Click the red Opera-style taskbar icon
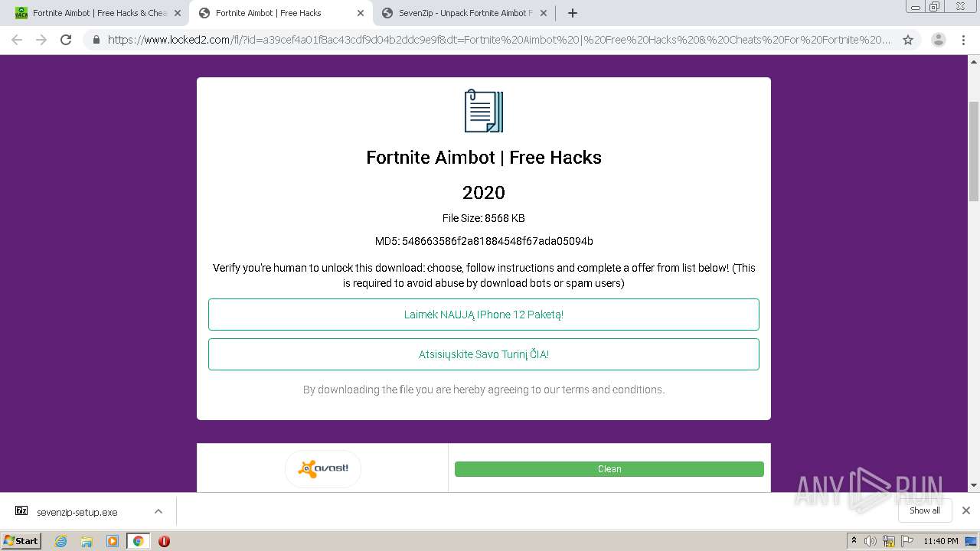 tap(164, 541)
